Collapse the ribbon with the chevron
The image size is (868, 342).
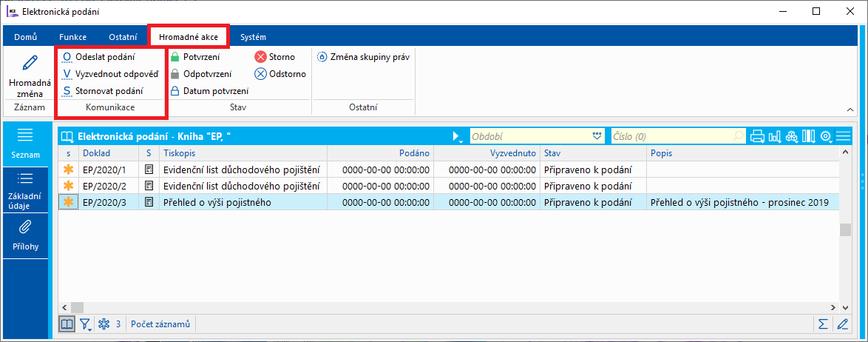[850, 110]
